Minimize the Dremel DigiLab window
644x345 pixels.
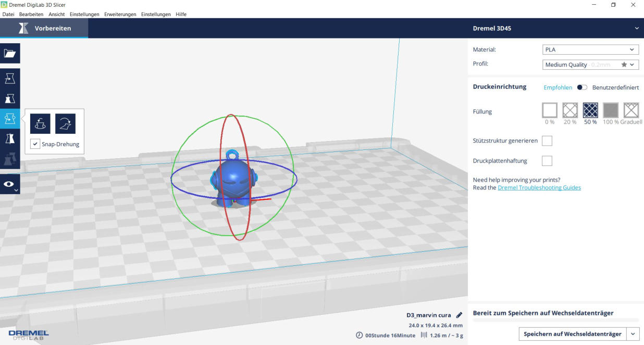tap(595, 5)
